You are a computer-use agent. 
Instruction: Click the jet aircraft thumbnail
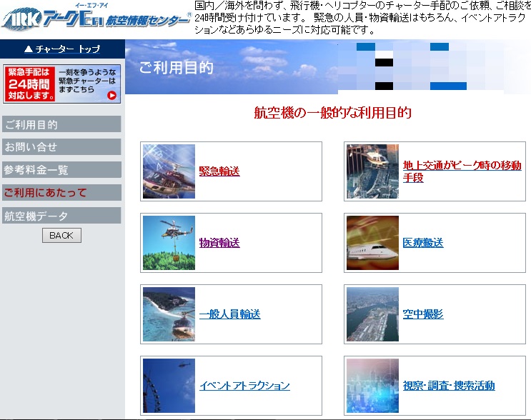(372, 243)
